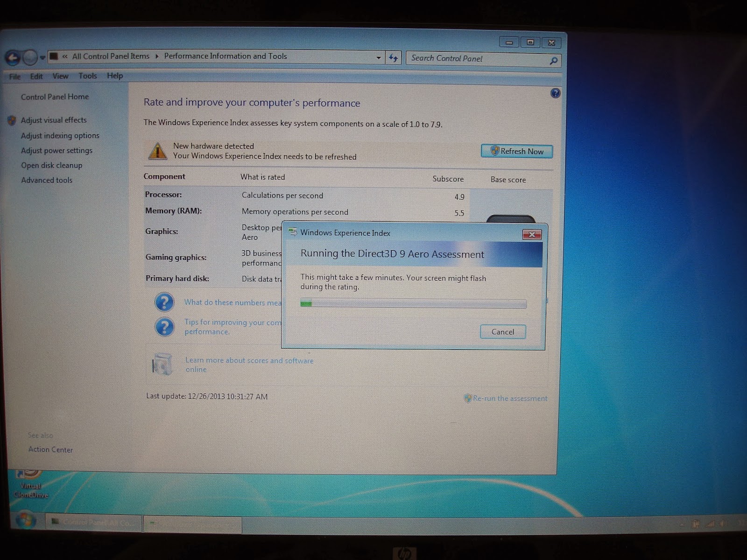Image resolution: width=747 pixels, height=560 pixels.
Task: Click the yellow warning triangle icon
Action: click(x=158, y=151)
